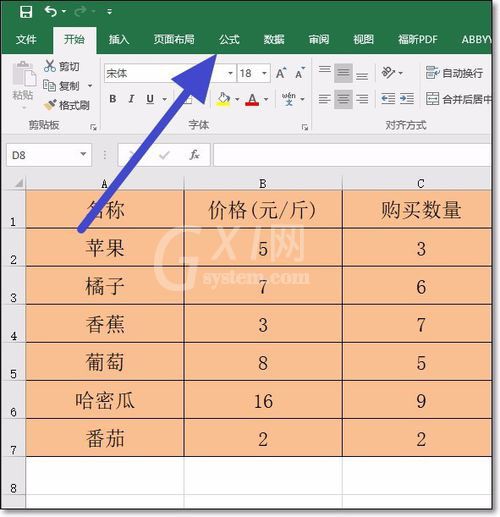The image size is (500, 517).
Task: Switch to the 审阅 ribbon tab
Action: coord(319,39)
